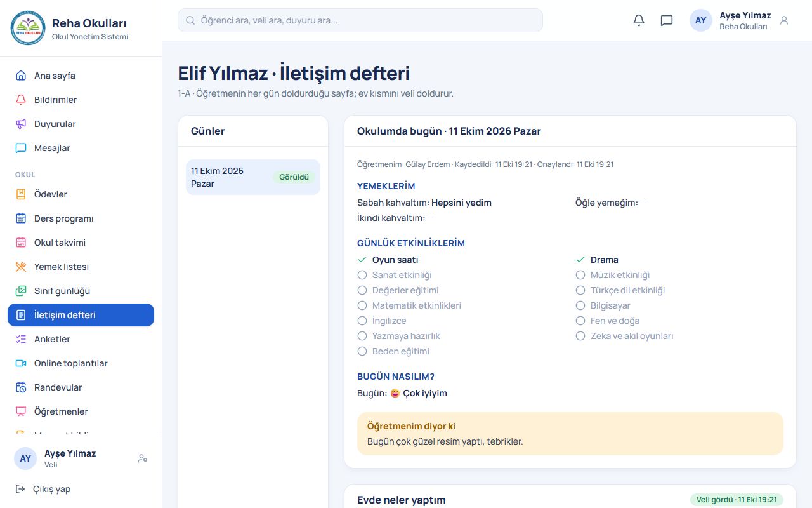Click the Sanat etkinliği circle
The width and height of the screenshot is (812, 508).
point(362,275)
